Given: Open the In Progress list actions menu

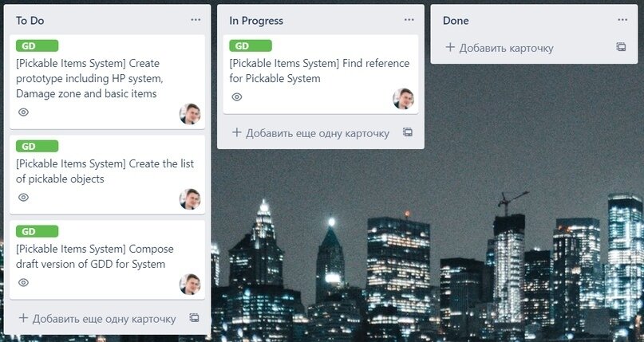Looking at the screenshot, I should point(409,20).
